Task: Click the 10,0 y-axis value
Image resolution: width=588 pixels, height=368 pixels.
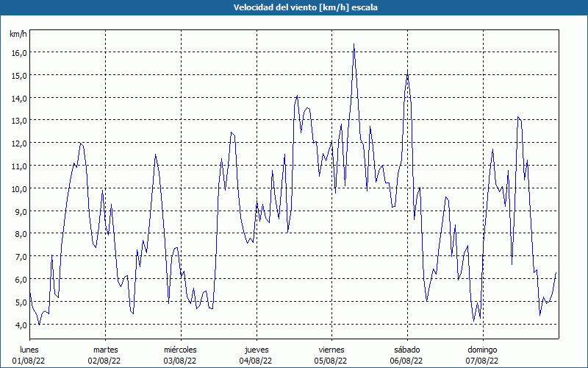Action: point(19,188)
